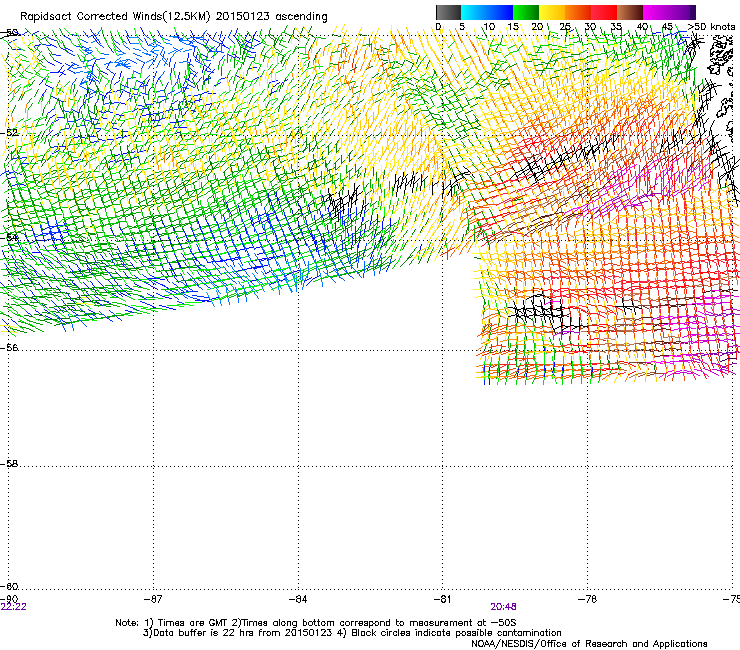Click the longitude label '-87'

coord(152,599)
